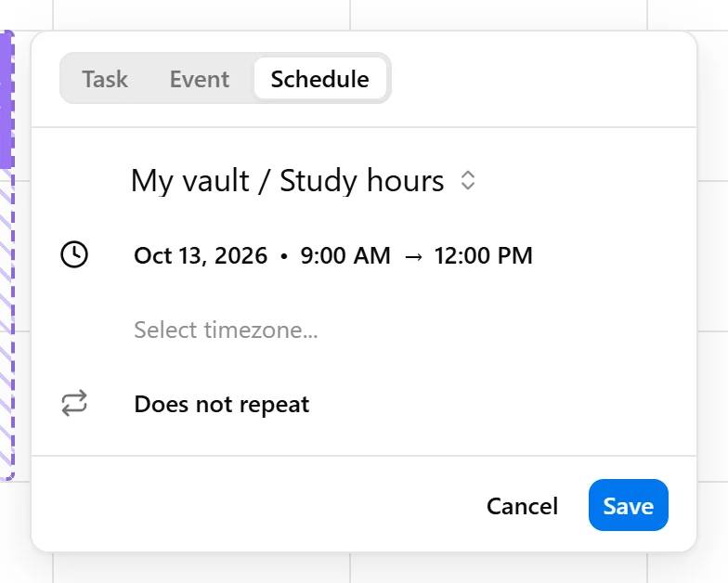
Task: Change the Oct 13, 2026 date
Action: click(201, 255)
